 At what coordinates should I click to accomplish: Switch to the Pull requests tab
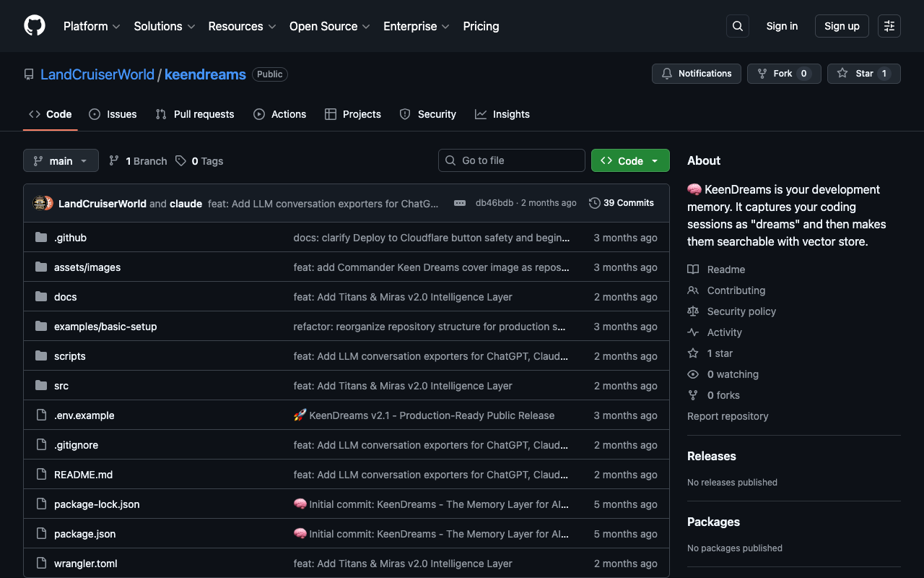195,113
